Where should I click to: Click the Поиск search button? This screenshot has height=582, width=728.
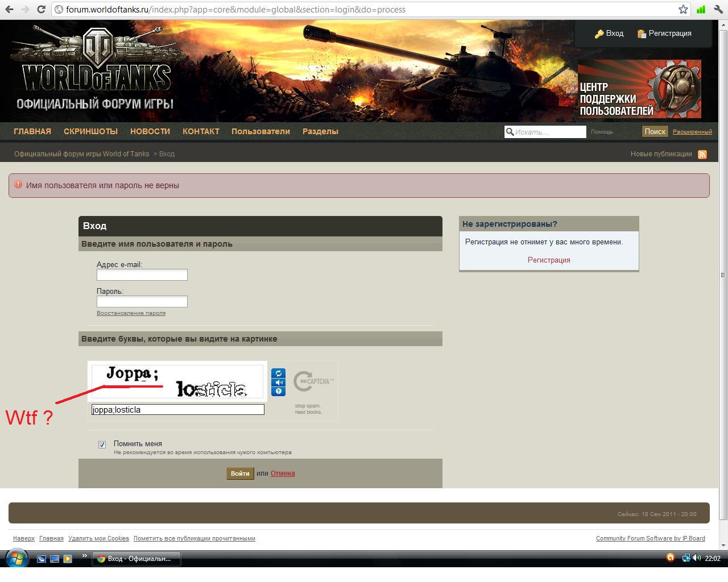[x=655, y=131]
